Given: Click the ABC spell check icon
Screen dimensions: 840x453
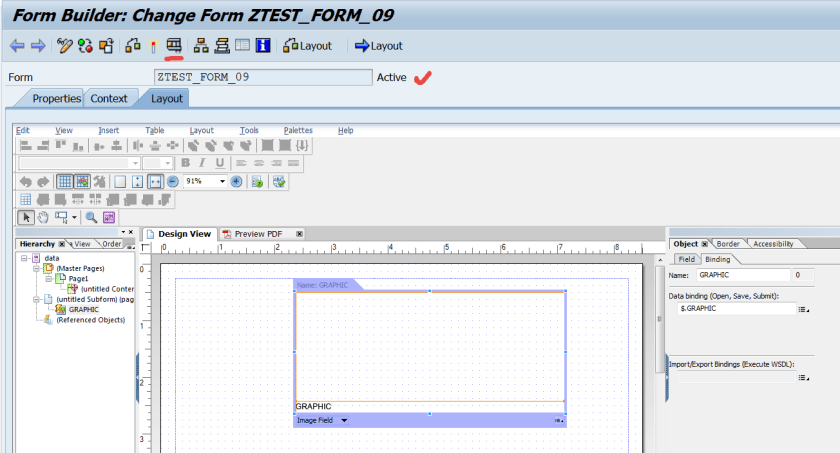Looking at the screenshot, I should pyautogui.click(x=279, y=182).
